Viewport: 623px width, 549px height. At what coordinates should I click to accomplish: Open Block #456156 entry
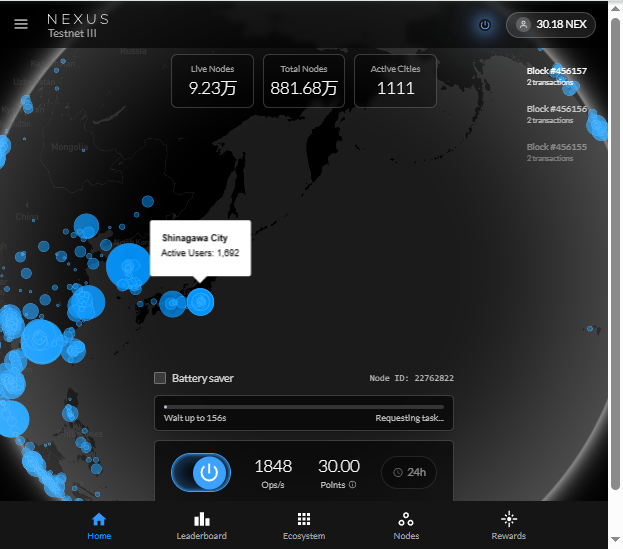(x=556, y=114)
